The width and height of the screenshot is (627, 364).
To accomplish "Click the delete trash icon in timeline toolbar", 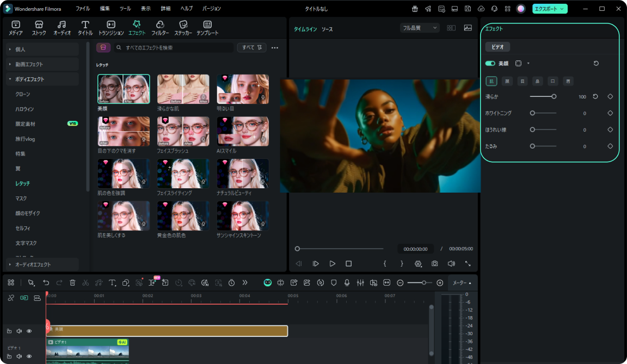I will 72,283.
